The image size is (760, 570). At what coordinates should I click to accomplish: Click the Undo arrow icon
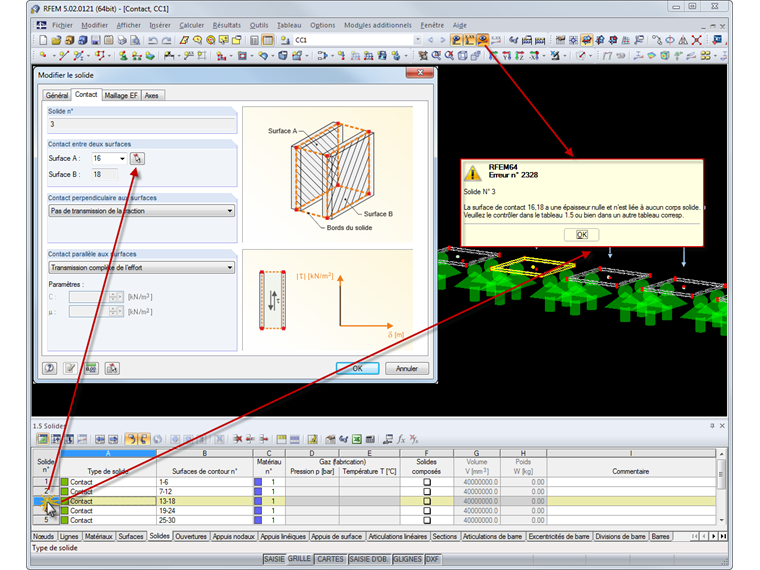(153, 40)
